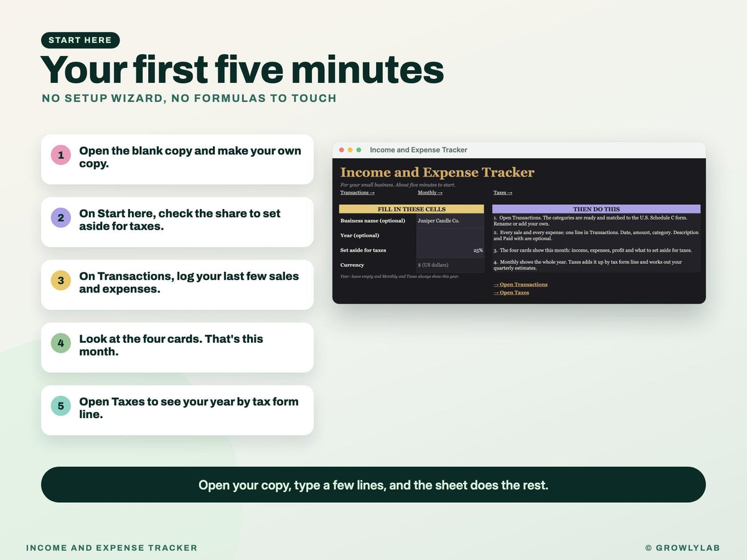Image resolution: width=747 pixels, height=560 pixels.
Task: Click the "Open the blank copy" step card
Action: [177, 159]
